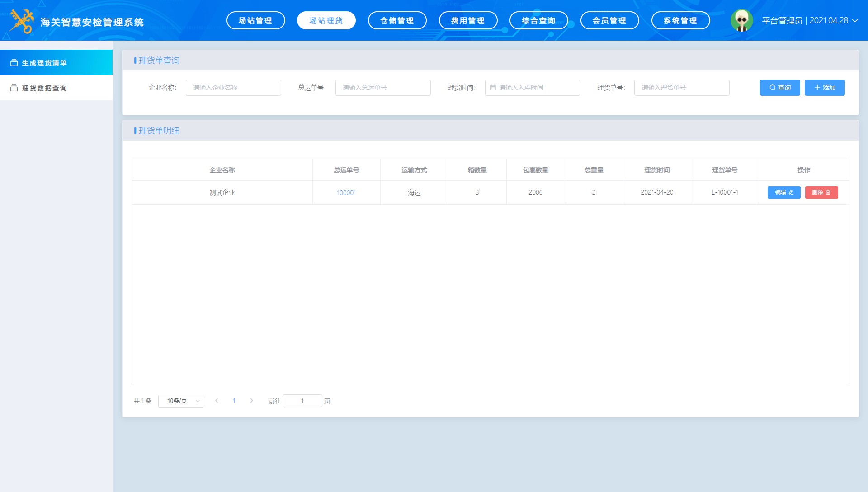
Task: Click the 企业名称 input field
Action: coord(233,88)
